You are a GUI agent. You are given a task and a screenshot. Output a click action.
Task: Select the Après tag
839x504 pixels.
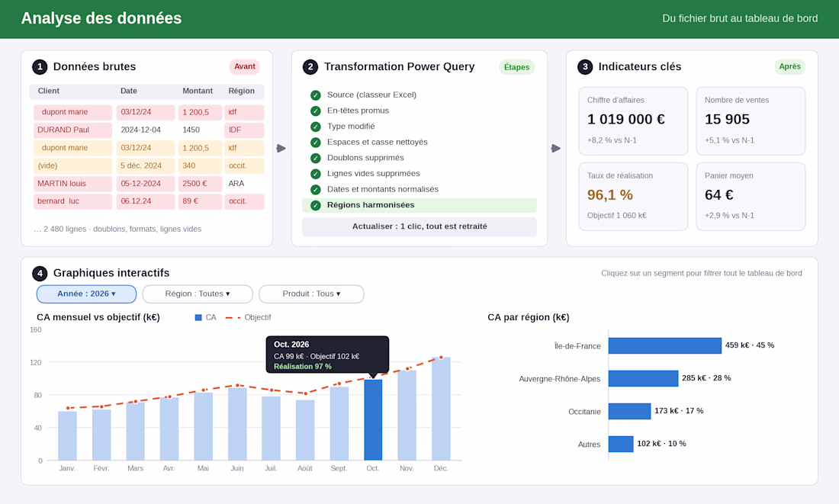[x=789, y=66]
